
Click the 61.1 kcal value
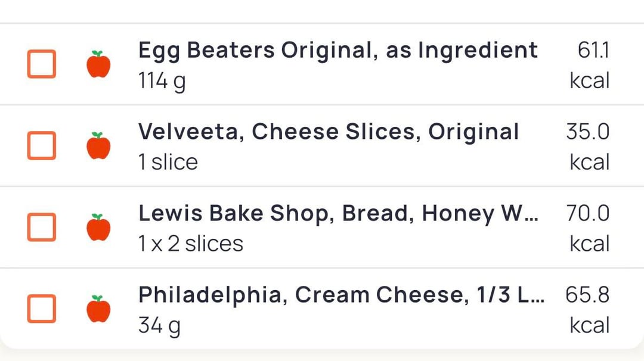tap(590, 66)
